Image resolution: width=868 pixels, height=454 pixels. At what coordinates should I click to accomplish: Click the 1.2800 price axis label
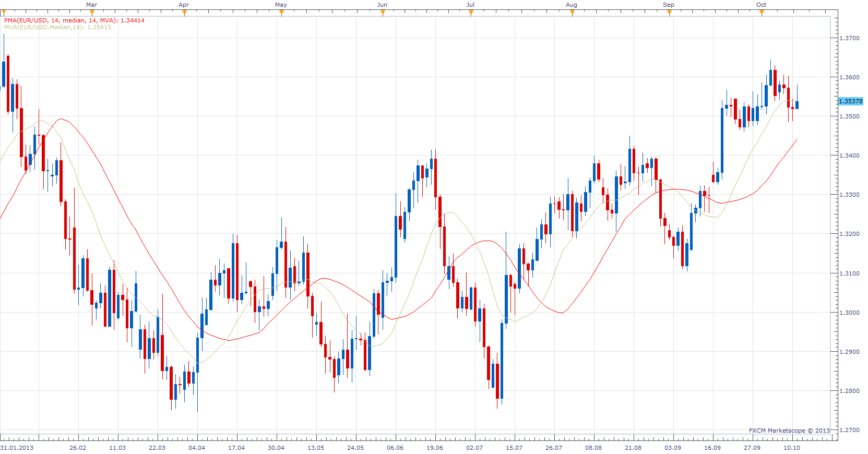(849, 391)
